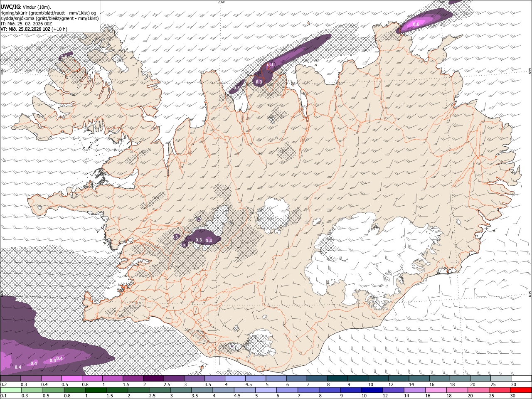Viewport: 532px width, 399px height.
Task: Click the 'slydda/snjókoma' legend description line
Action: (x=49, y=18)
